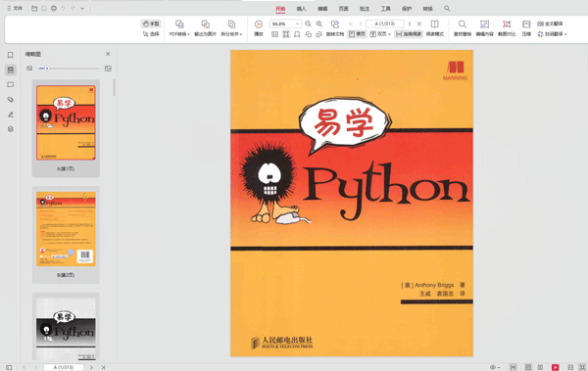The width and height of the screenshot is (588, 371).
Task: Click the search icon in ribbon tabs
Action: (447, 8)
